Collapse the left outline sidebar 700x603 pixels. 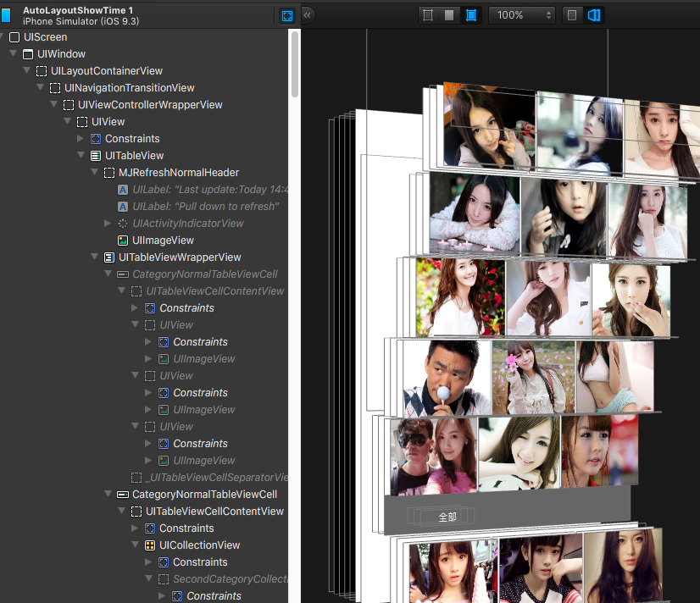(308, 14)
